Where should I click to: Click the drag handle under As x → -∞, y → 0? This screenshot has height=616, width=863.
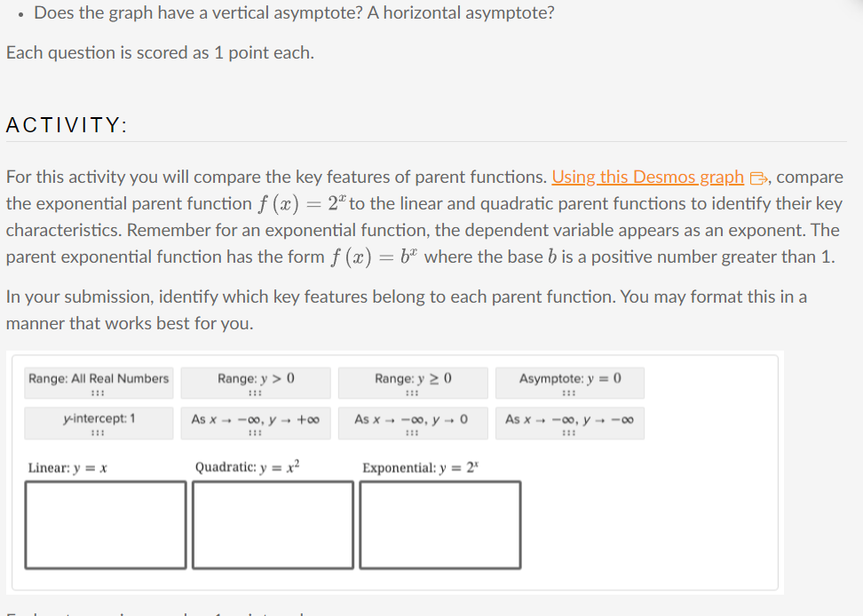click(412, 432)
